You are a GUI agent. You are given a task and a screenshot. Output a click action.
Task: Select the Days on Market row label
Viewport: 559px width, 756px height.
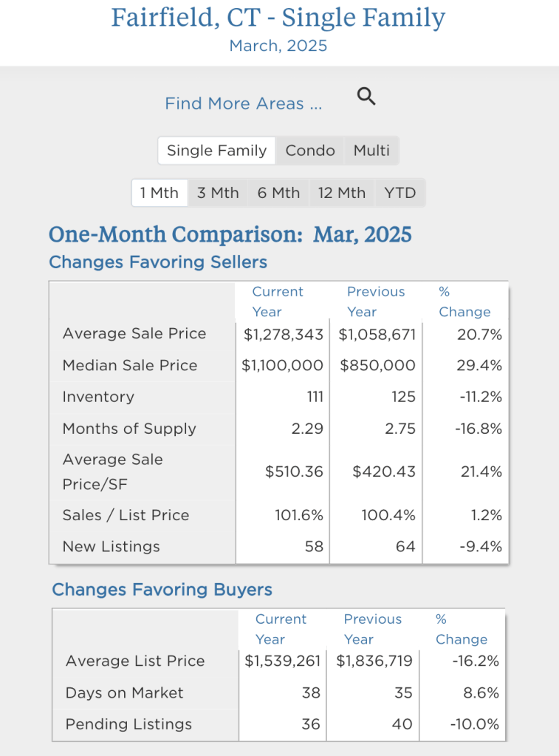(x=124, y=693)
